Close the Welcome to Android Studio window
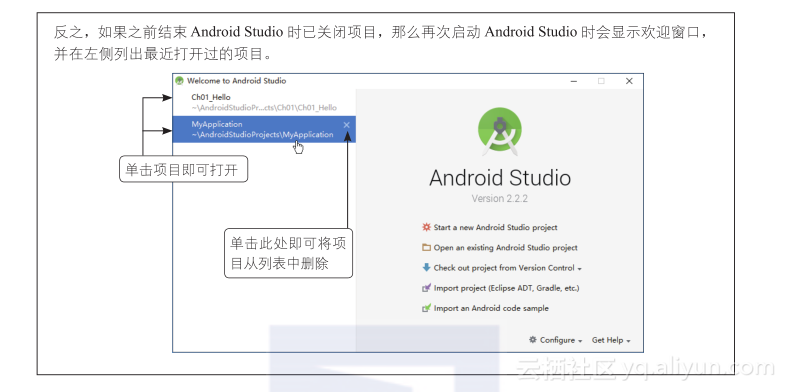 [629, 81]
